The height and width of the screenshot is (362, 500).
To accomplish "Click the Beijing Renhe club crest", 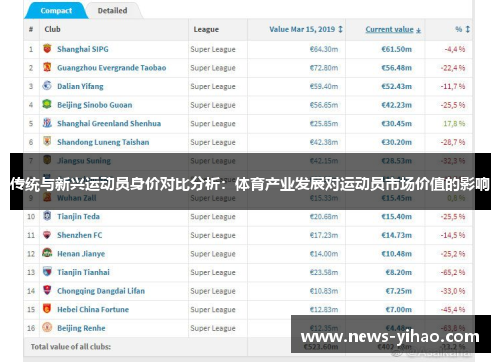I will (x=47, y=327).
